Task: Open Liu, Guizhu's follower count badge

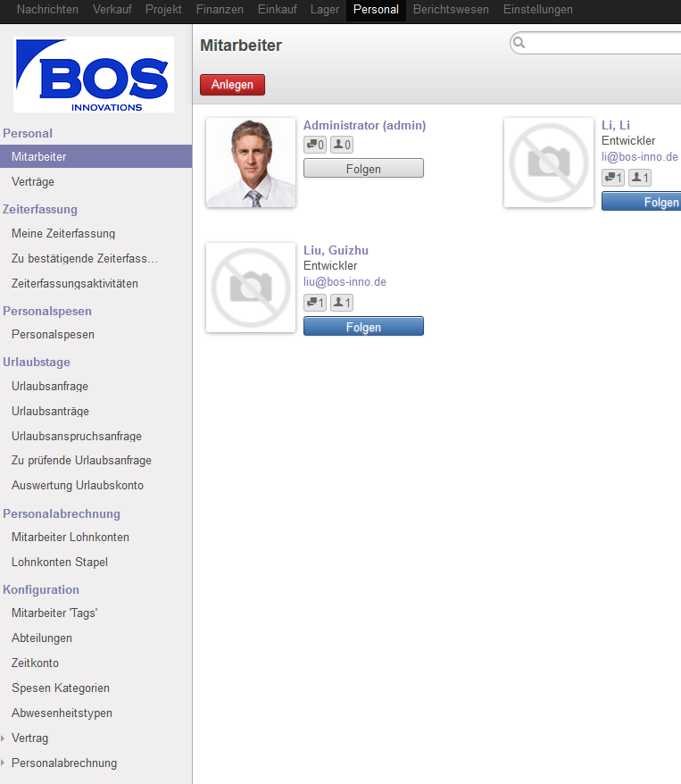Action: 342,303
